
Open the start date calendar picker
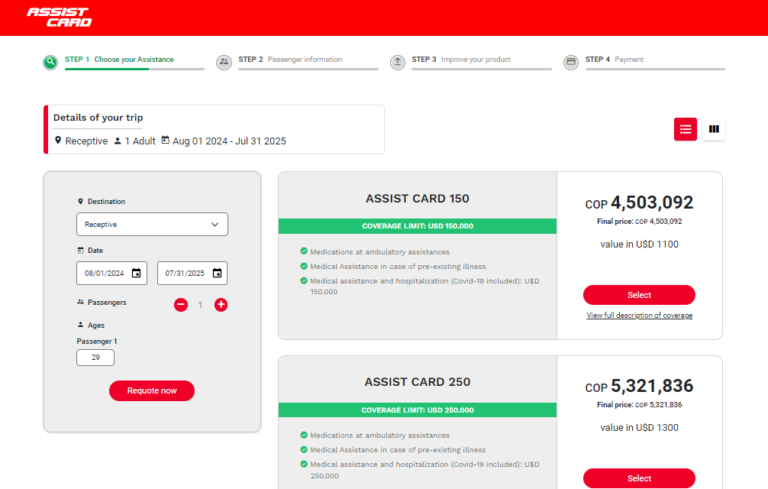click(137, 273)
